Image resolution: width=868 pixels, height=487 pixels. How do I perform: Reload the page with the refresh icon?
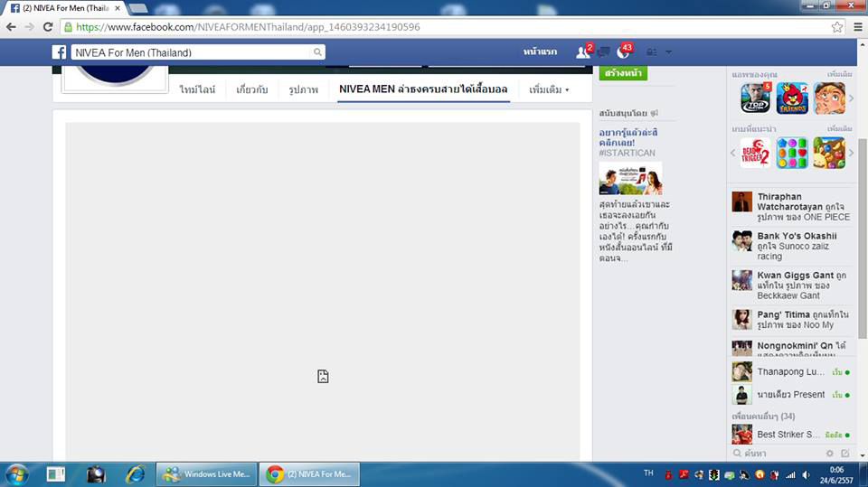(x=48, y=26)
